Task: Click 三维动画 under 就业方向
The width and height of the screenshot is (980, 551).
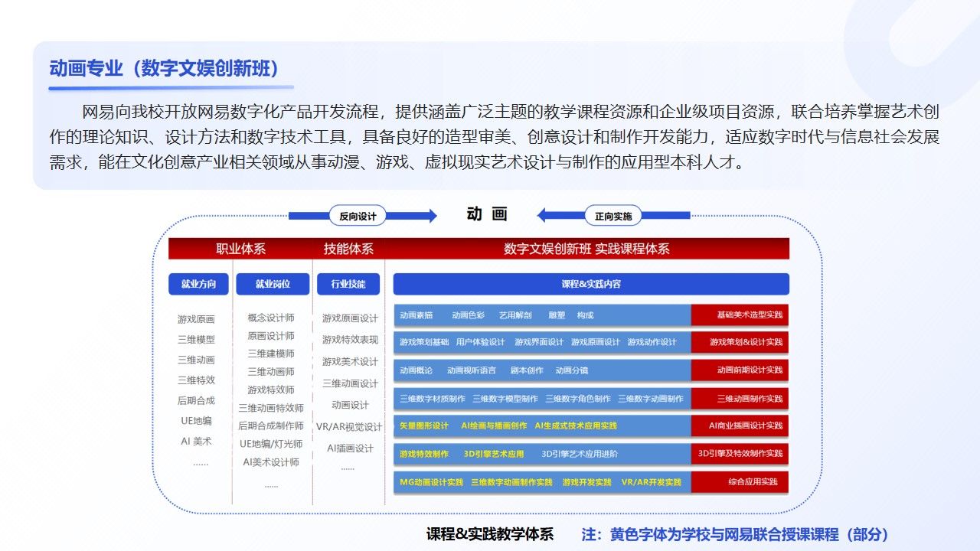Action: click(196, 360)
